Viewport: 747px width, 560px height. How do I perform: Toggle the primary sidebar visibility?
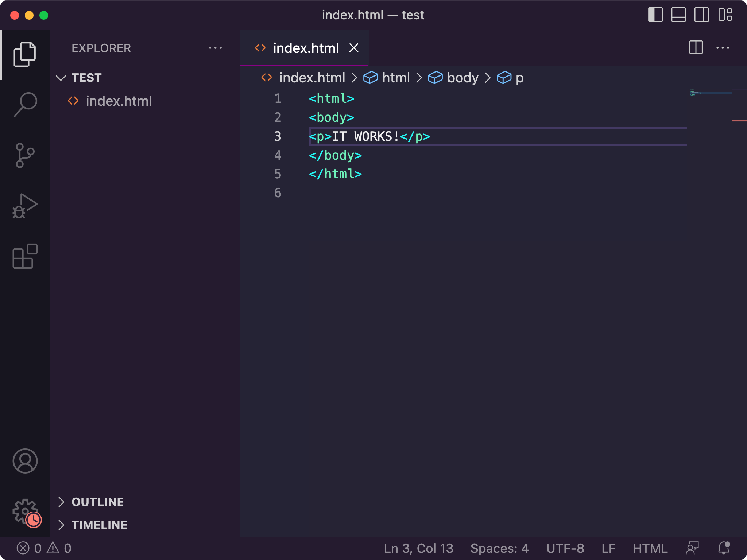click(x=655, y=15)
